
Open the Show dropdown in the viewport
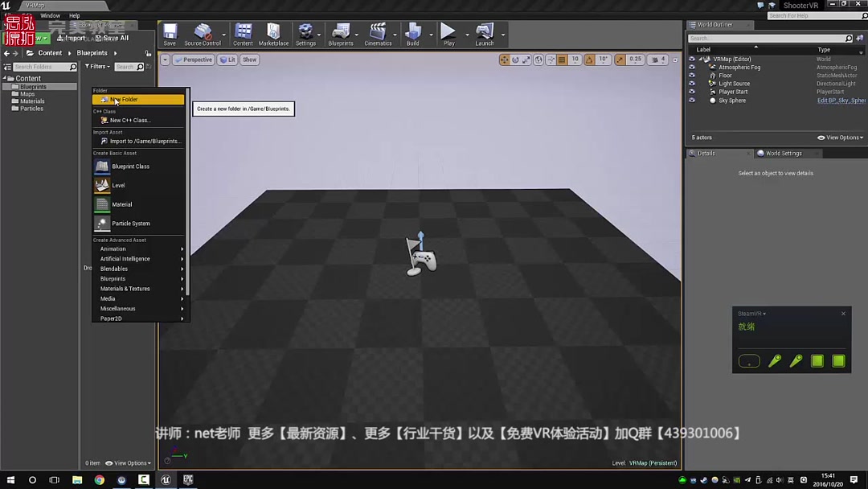coord(249,59)
